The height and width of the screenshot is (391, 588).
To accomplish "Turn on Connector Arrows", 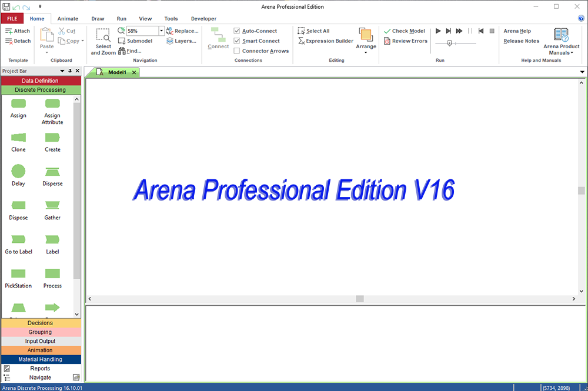I will 238,51.
